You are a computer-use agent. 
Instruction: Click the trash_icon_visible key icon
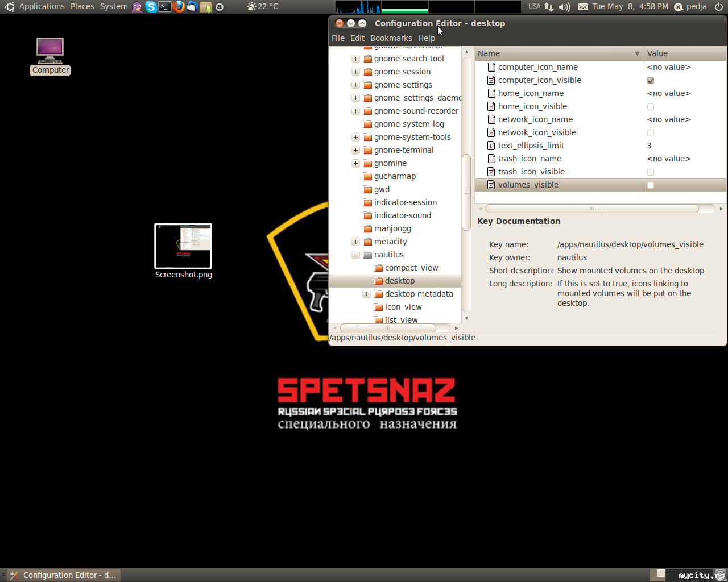[x=491, y=172]
